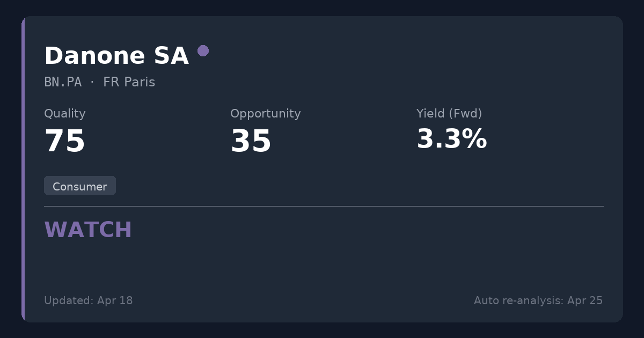The height and width of the screenshot is (338, 644).
Task: Click the dot separator between ticker and exchange
Action: tap(92, 82)
